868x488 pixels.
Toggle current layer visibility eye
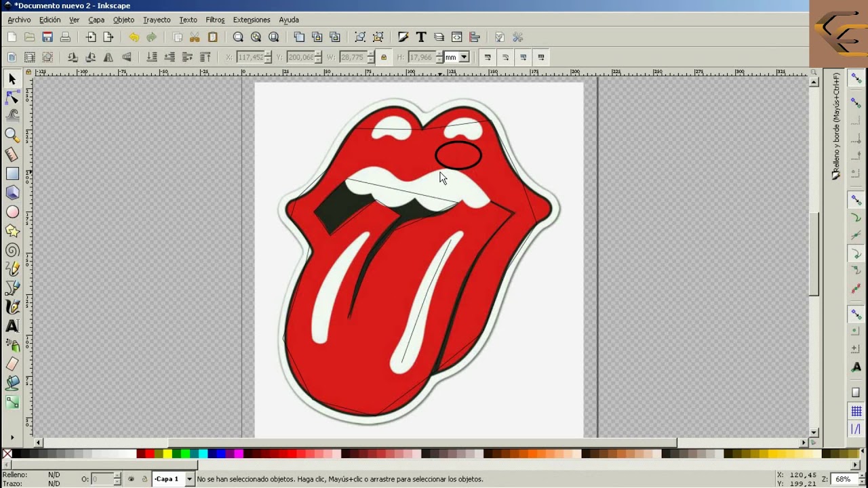point(132,479)
